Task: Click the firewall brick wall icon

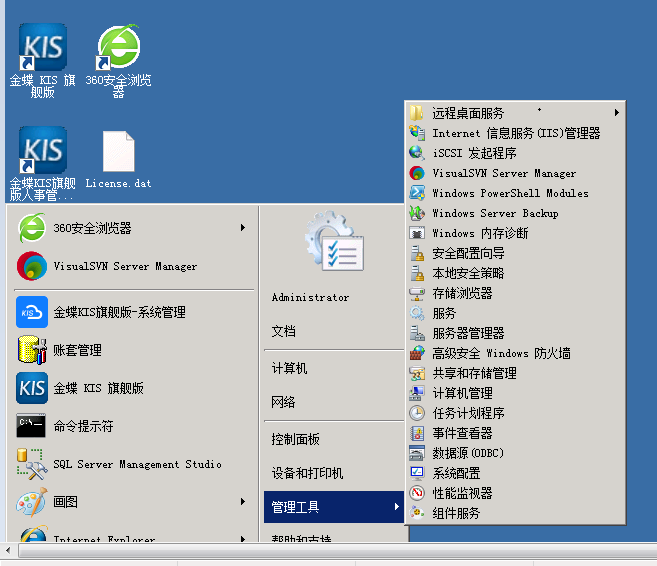Action: click(417, 353)
